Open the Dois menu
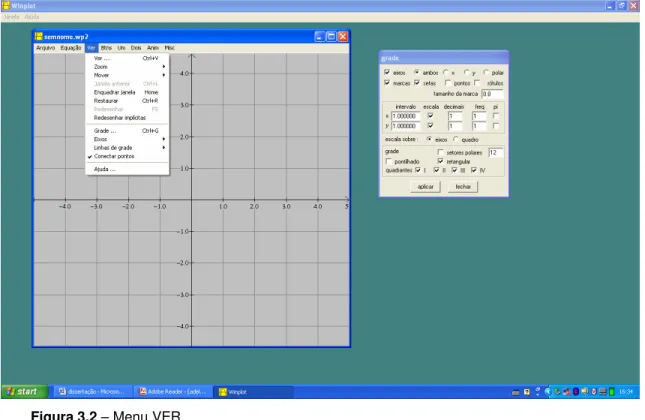 (x=136, y=48)
